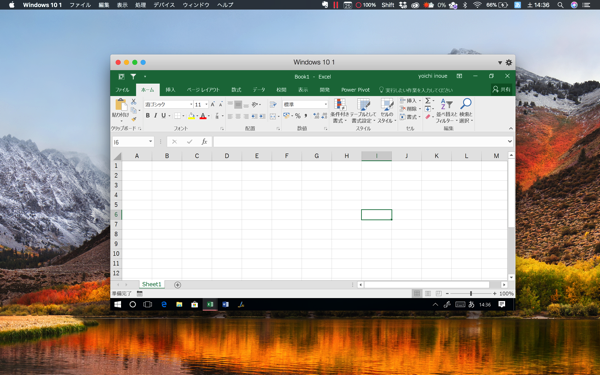
Task: Click the 共有 share button
Action: tap(502, 90)
